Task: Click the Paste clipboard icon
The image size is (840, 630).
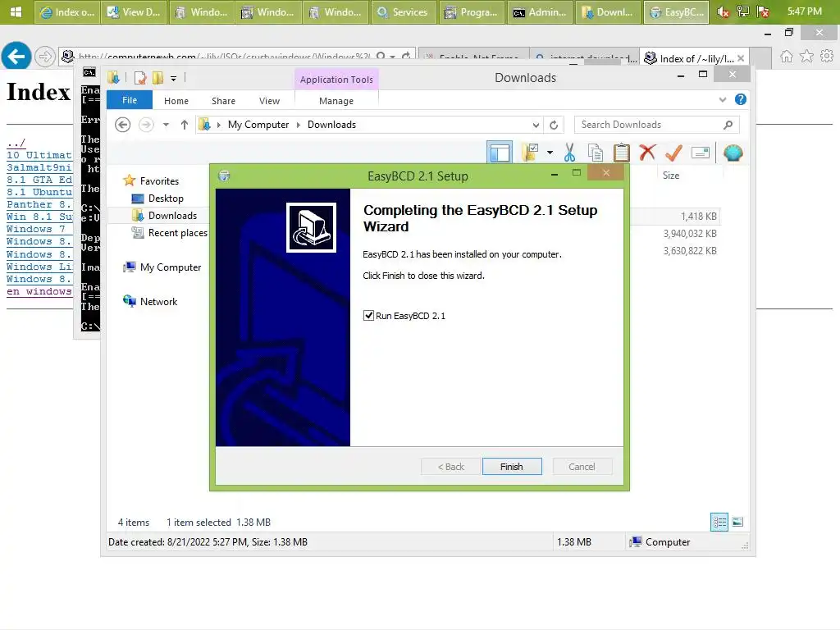Action: tap(622, 153)
